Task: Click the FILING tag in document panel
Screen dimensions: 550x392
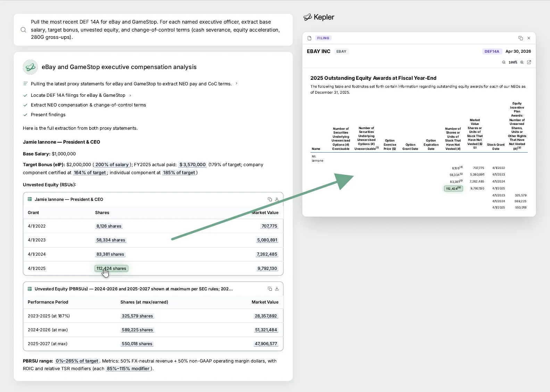Action: 323,38
